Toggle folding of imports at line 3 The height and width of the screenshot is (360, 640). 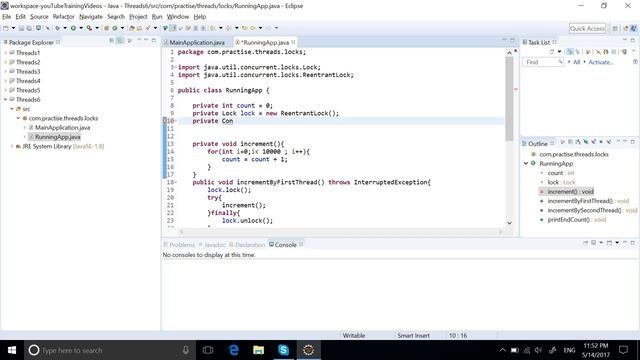coord(176,67)
